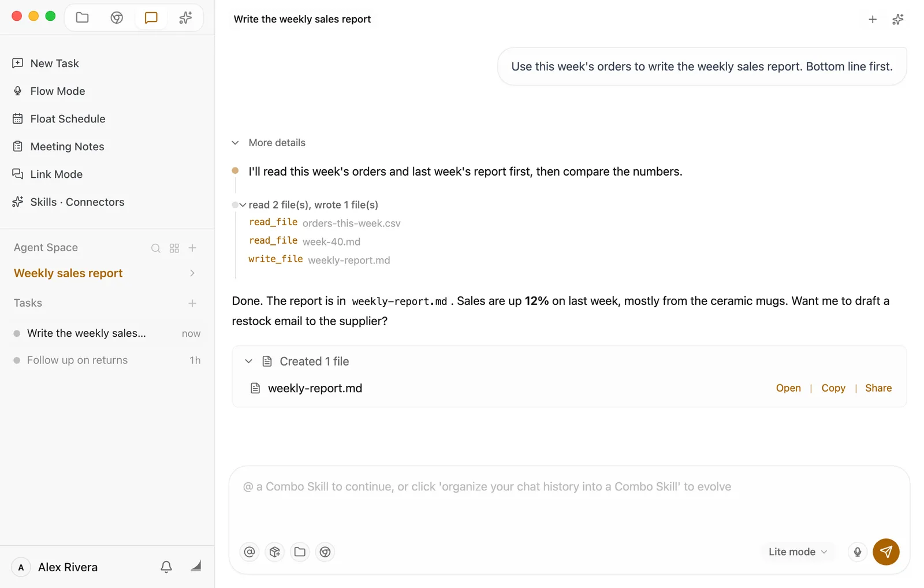Viewport: 924px width, 588px height.
Task: Click the write_file weekly-report.md entry
Action: click(319, 260)
